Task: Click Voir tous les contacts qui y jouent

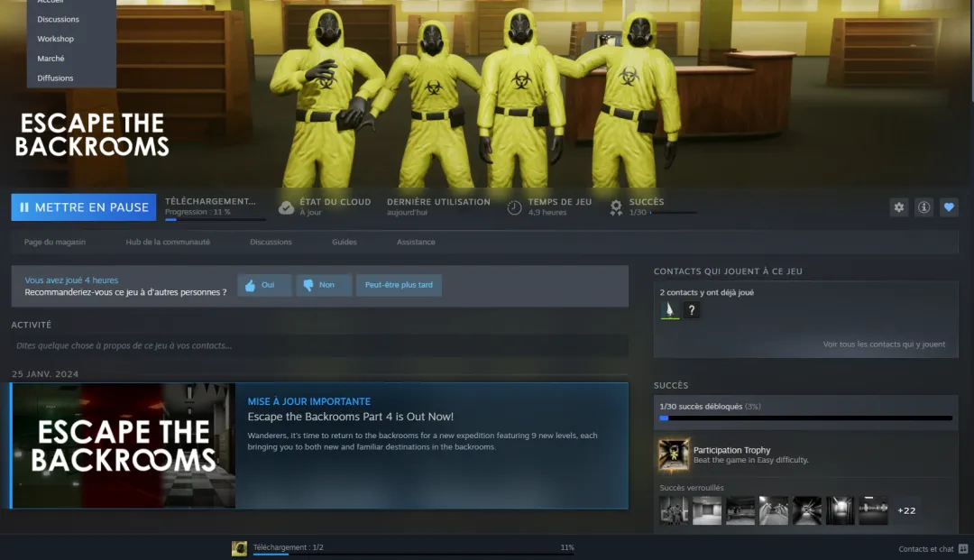Action: tap(884, 344)
